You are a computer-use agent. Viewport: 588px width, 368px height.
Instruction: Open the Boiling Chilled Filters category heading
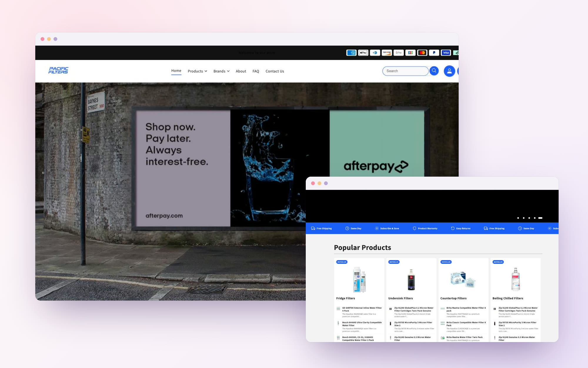click(508, 298)
